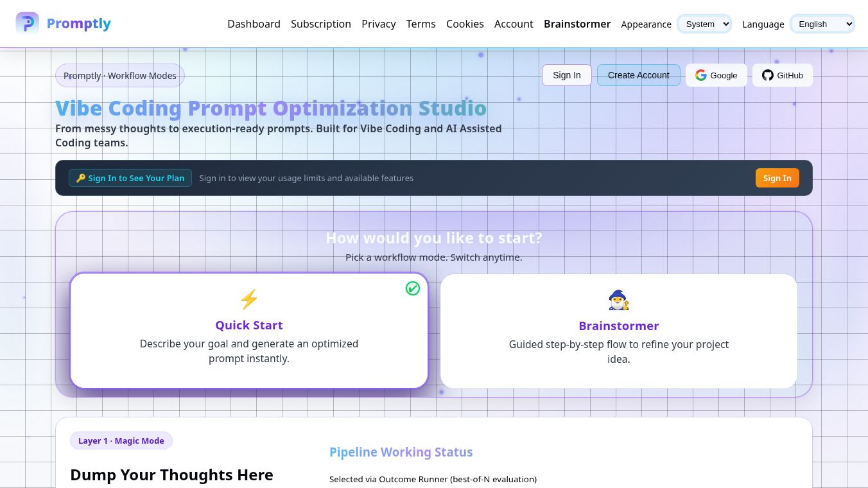
Task: Click the Quick Start lightning bolt icon
Action: (249, 299)
